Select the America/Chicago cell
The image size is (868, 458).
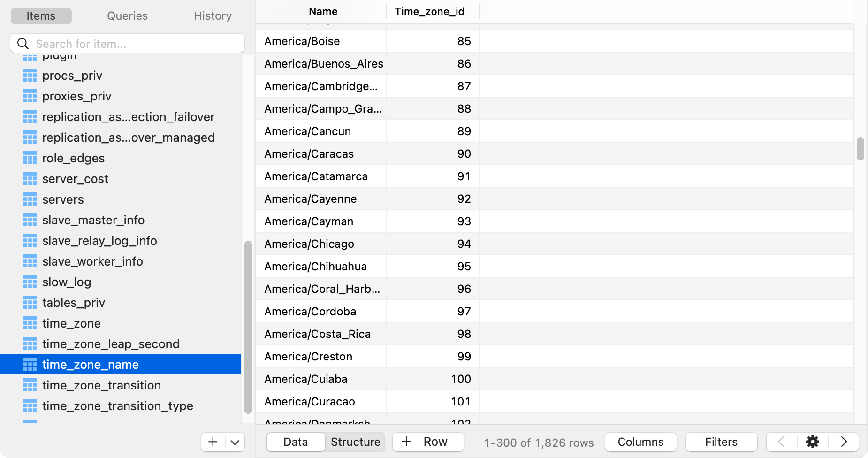click(321, 244)
